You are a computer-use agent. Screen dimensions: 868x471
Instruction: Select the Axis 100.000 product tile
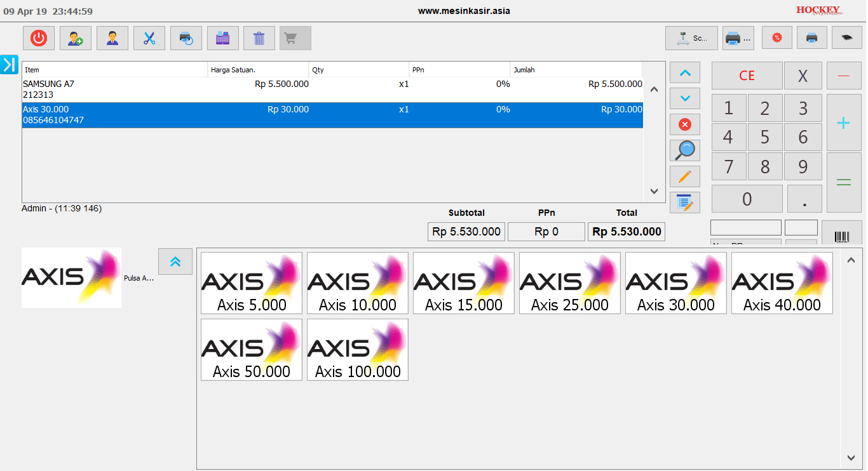coord(358,350)
